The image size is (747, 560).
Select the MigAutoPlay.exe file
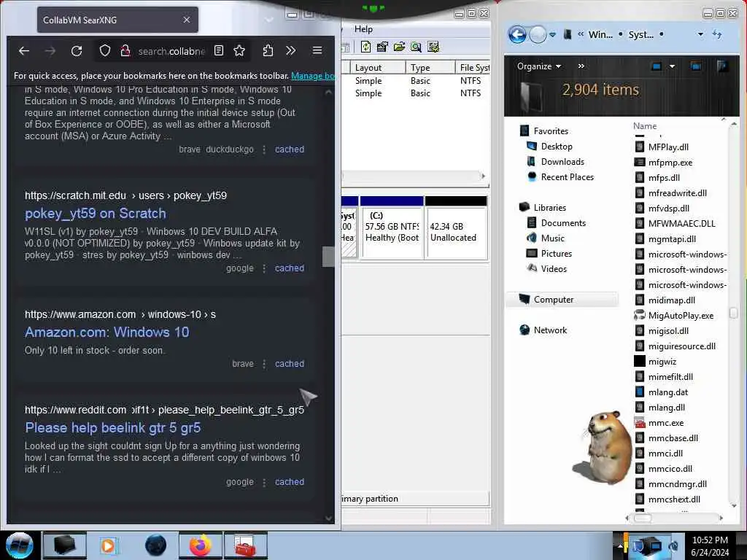(681, 315)
